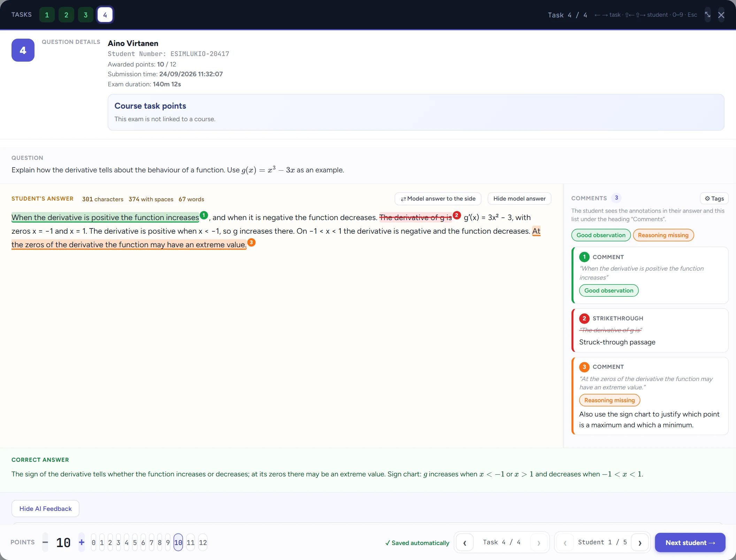Toggle Hide AI Feedback
The width and height of the screenshot is (736, 560).
click(x=45, y=508)
